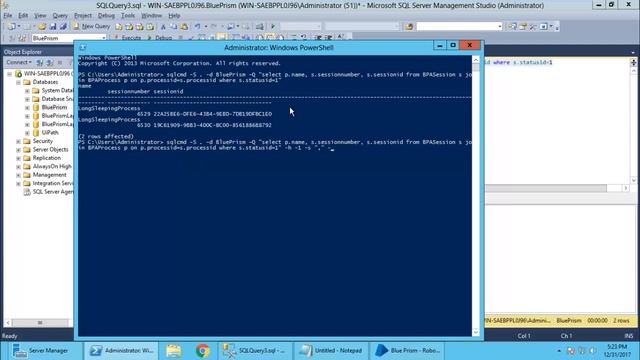Click the Paste clipboard icon
The image size is (640, 360).
click(184, 27)
